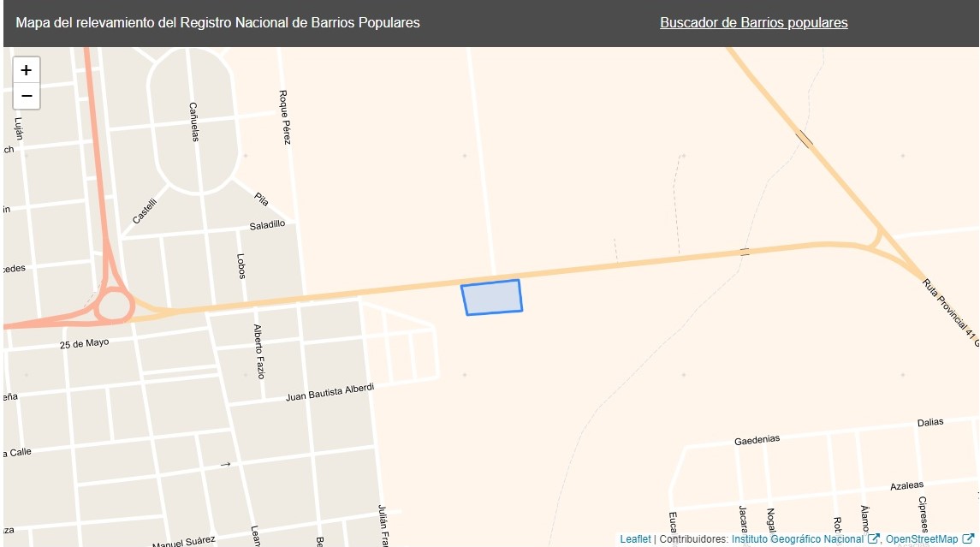Click the 'Gaedenias' street label
Viewport: 980px width, 547px height.
coord(757,440)
